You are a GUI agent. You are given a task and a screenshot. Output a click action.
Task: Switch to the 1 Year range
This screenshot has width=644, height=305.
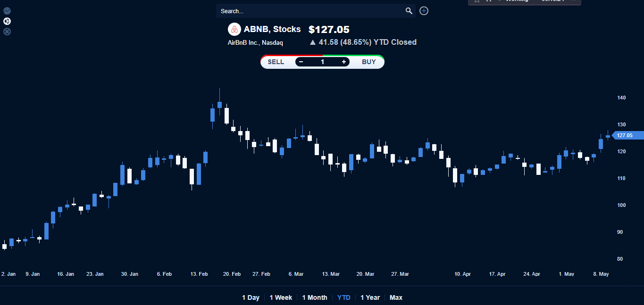[x=370, y=297]
